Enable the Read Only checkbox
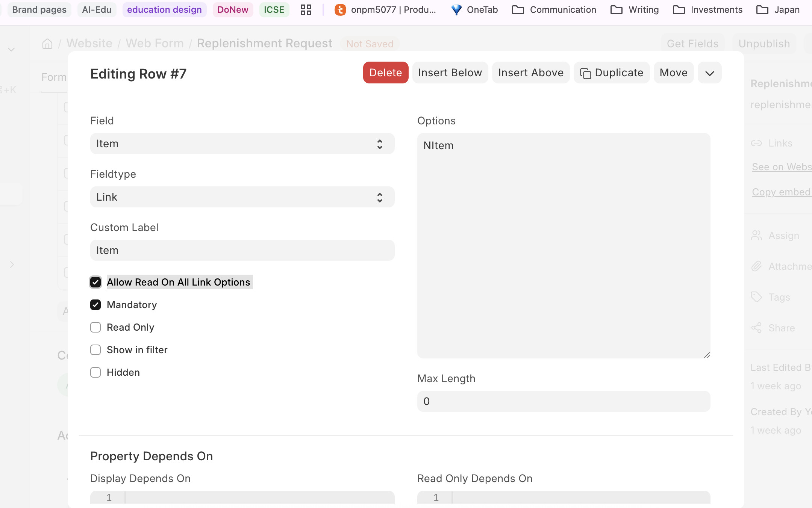812x508 pixels. (95, 327)
